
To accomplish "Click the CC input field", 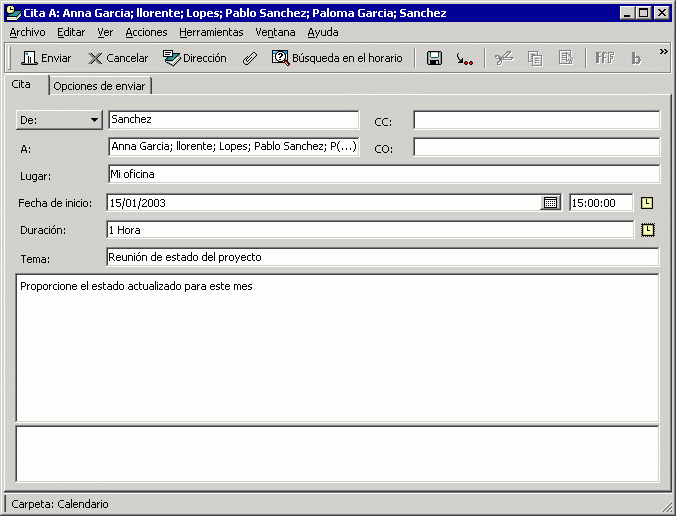I will pos(536,120).
